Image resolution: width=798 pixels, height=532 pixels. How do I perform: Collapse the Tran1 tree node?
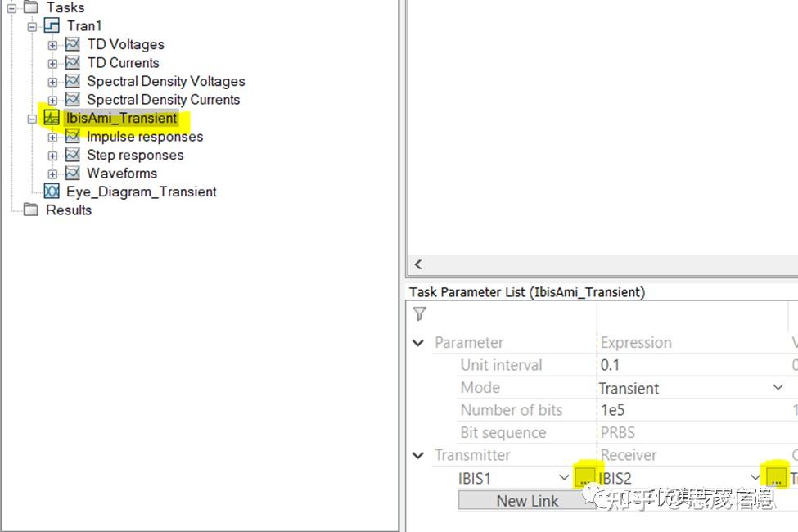coord(32,26)
